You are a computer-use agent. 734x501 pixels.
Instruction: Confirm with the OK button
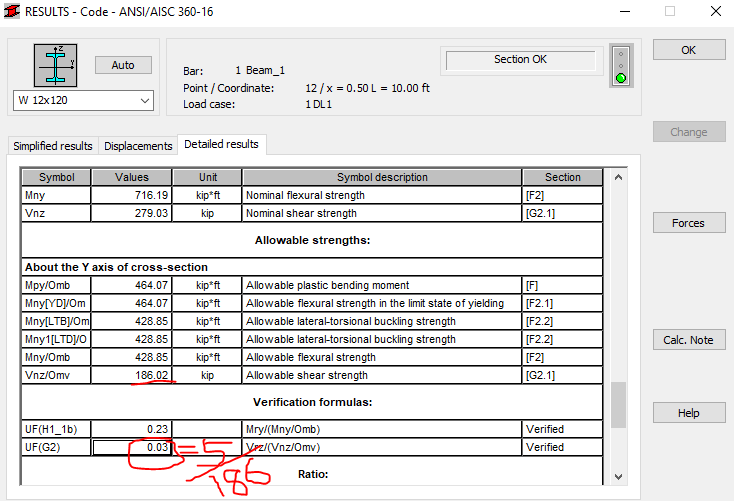coord(689,50)
